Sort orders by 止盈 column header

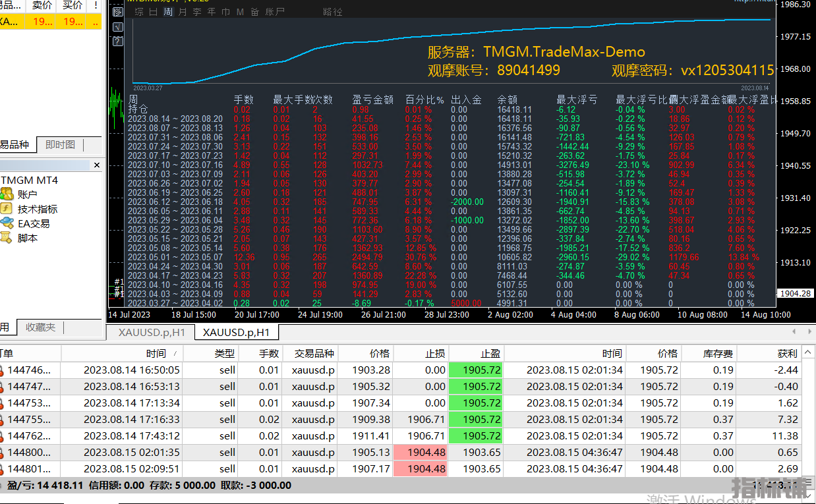[476, 354]
